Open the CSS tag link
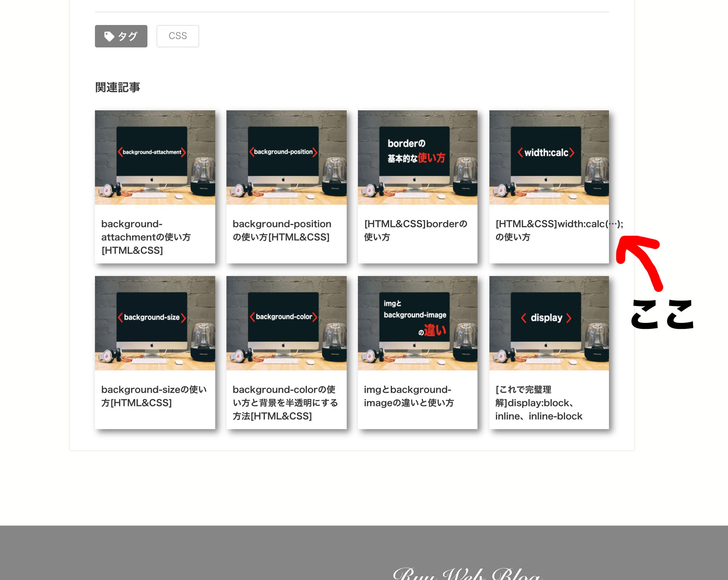Viewport: 728px width, 580px height. tap(178, 36)
